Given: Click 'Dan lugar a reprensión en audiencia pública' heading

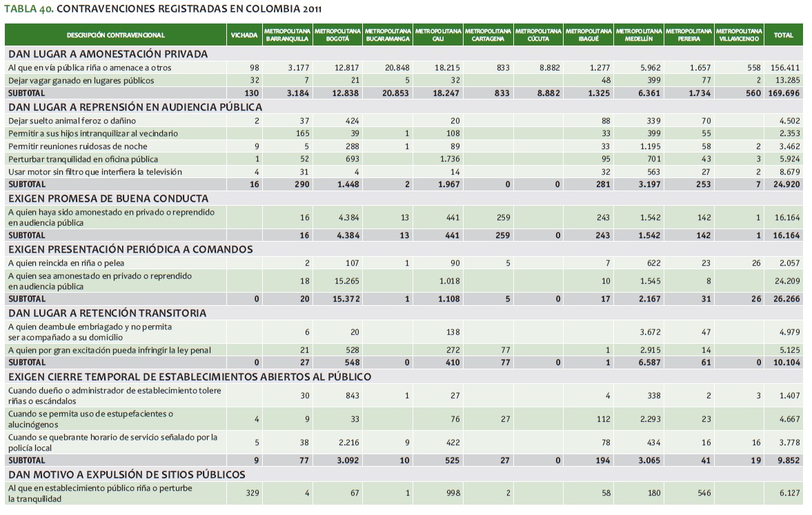Looking at the screenshot, I should tap(135, 107).
